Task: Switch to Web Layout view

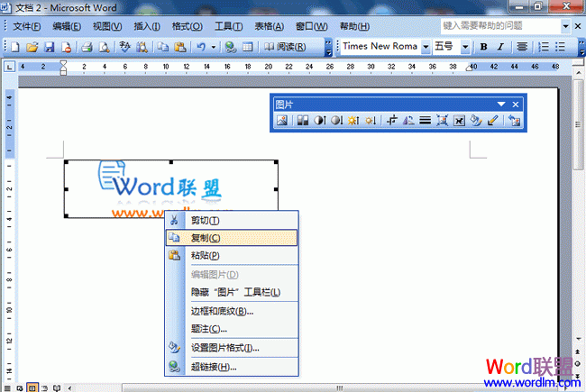Action: (x=20, y=388)
